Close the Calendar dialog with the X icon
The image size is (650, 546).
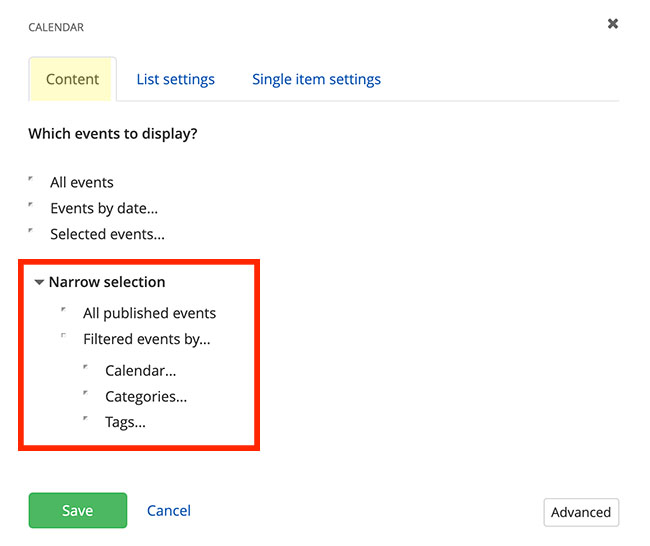point(613,23)
